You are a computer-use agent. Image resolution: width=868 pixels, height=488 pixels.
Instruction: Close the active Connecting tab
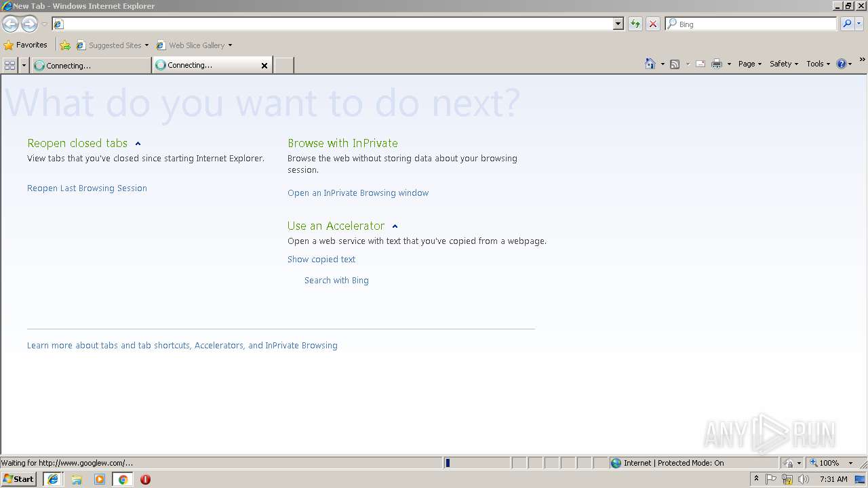point(264,65)
